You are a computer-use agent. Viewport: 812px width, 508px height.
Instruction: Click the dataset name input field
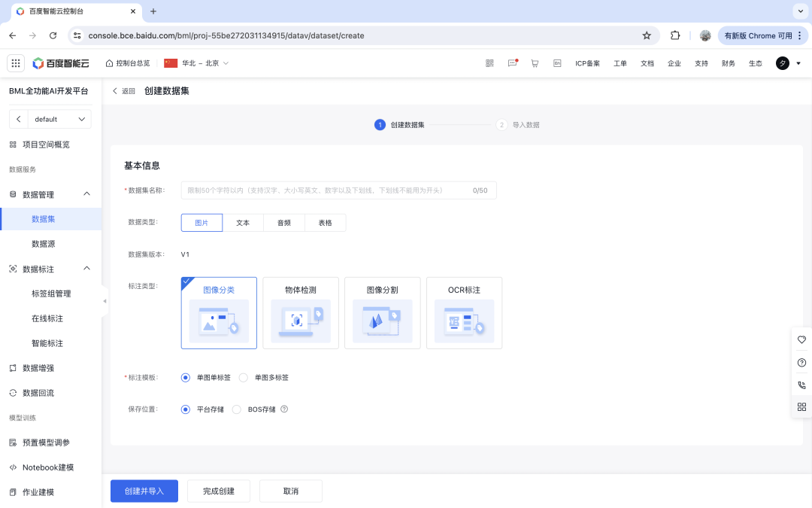[338, 190]
